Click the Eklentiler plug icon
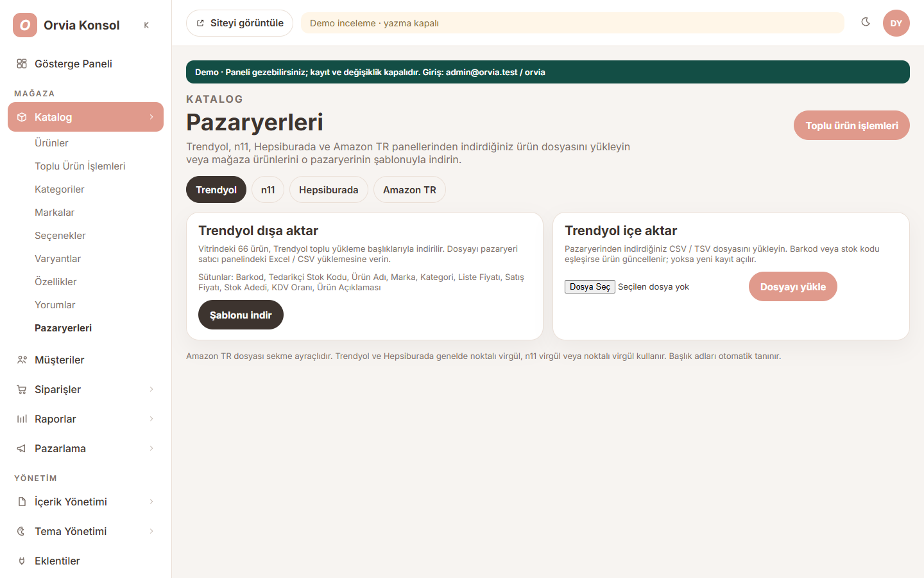Viewport: 924px width, 578px height. (x=22, y=561)
